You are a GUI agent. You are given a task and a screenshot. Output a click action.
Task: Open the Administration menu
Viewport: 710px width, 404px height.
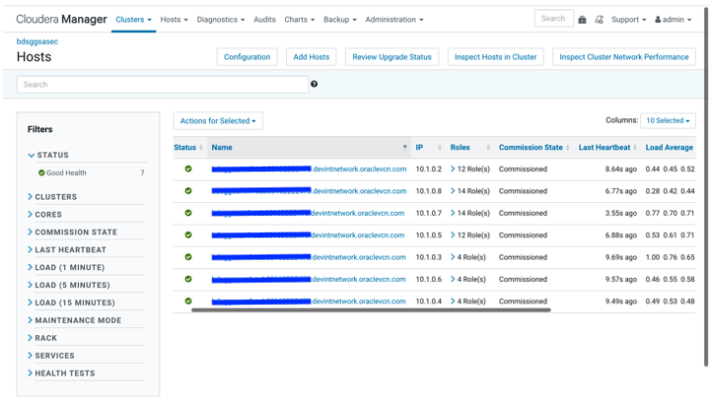(394, 19)
